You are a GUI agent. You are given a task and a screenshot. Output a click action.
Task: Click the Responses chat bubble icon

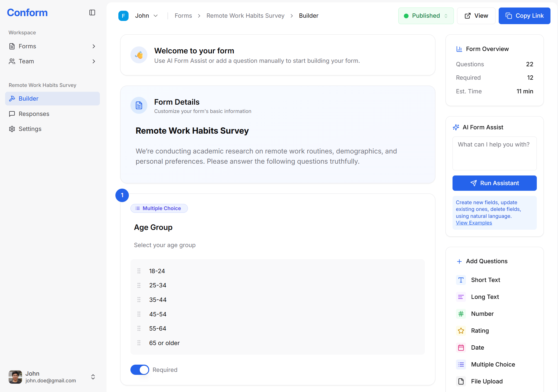(x=12, y=114)
